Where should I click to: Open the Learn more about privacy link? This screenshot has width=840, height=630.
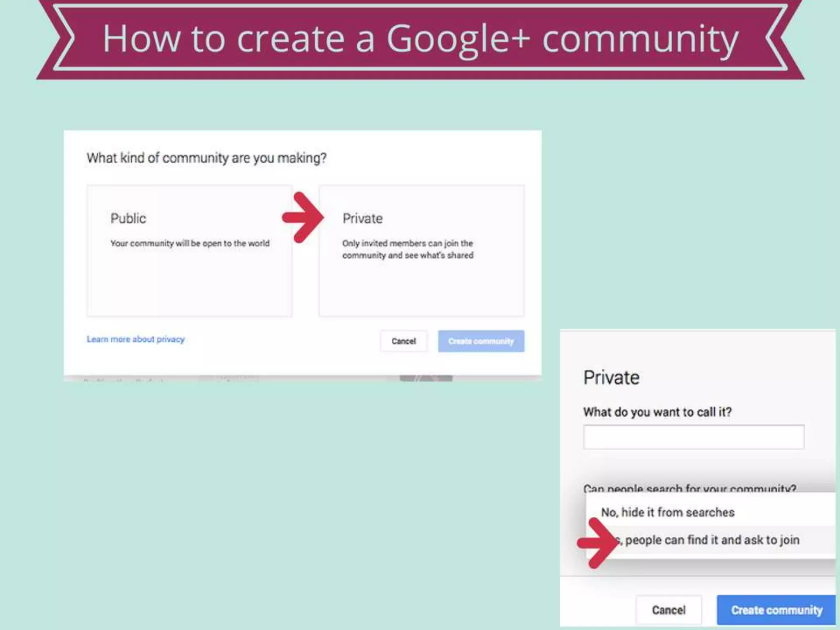pyautogui.click(x=135, y=339)
